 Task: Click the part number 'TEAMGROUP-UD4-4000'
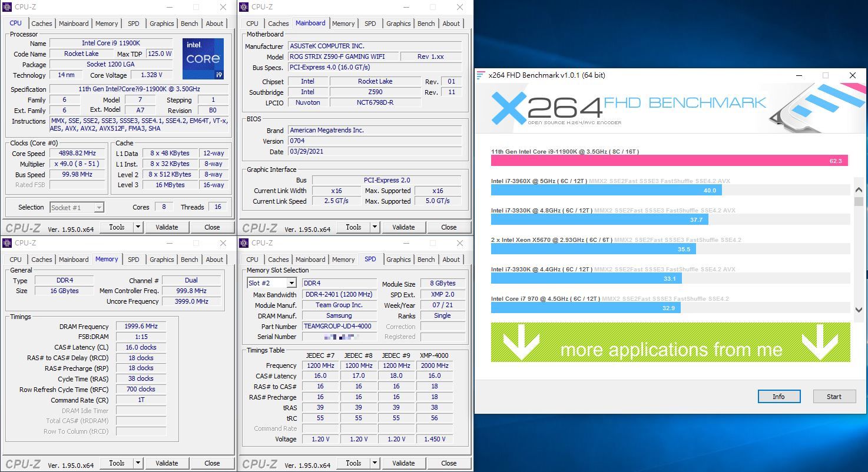[339, 327]
